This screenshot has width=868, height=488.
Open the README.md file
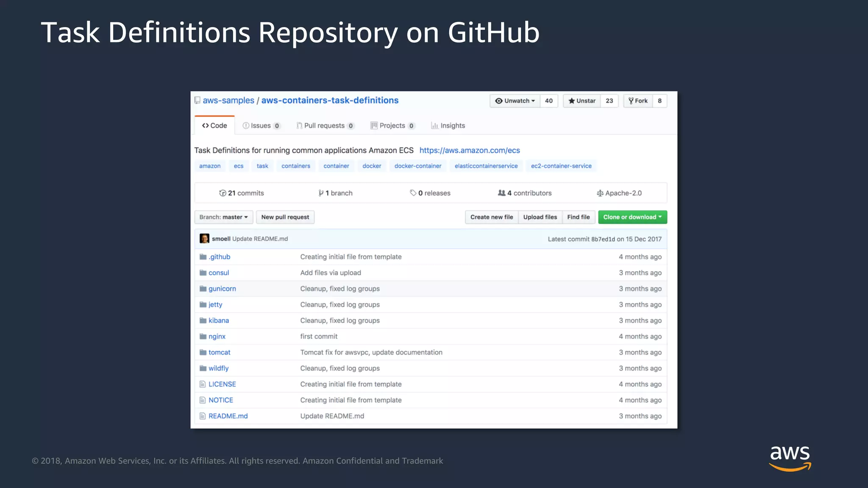228,416
